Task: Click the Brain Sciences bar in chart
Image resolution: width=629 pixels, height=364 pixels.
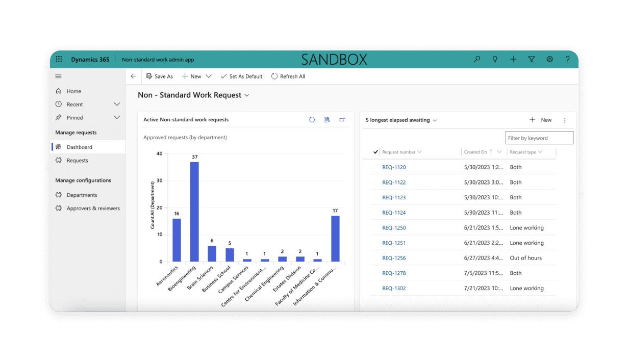Action: 212,254
